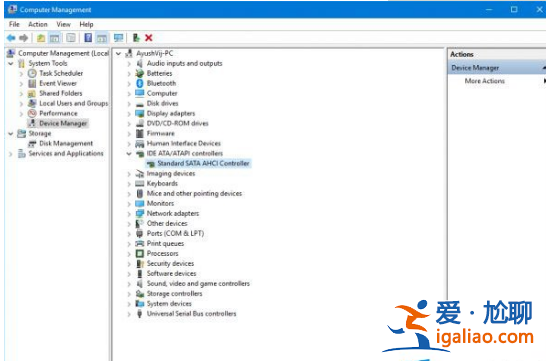Screen dimensions: 546x364
Task: Click the Processors chip icon
Action: (x=140, y=254)
